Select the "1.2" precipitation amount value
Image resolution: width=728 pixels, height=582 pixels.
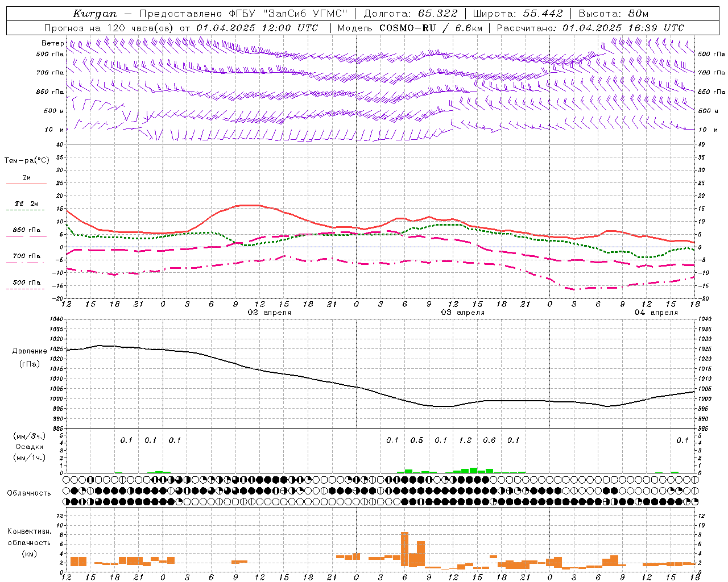[465, 440]
